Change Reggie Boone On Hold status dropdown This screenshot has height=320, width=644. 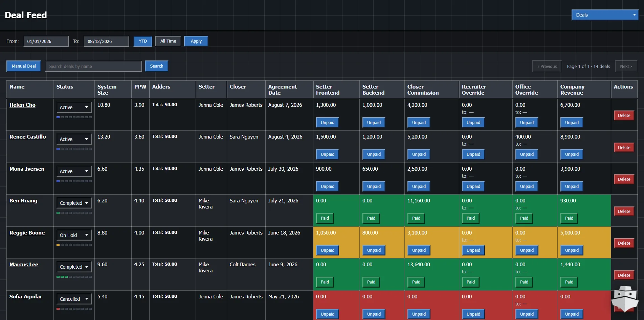tap(74, 235)
